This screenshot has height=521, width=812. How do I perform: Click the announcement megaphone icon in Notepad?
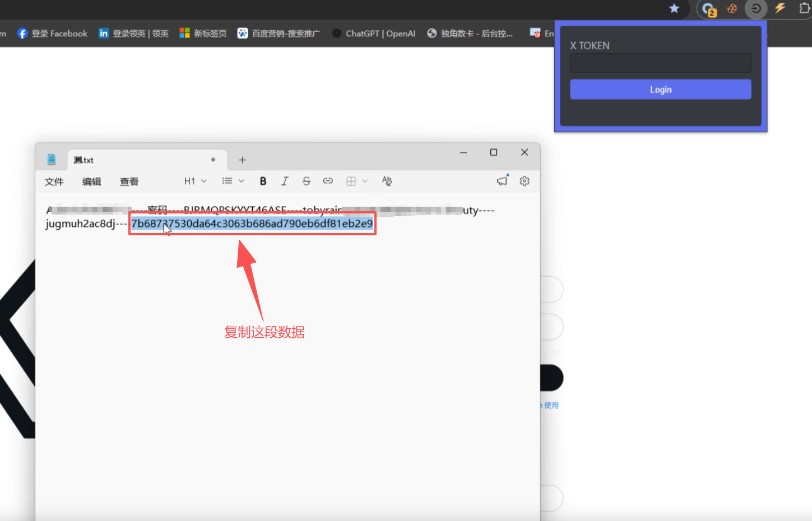click(502, 180)
